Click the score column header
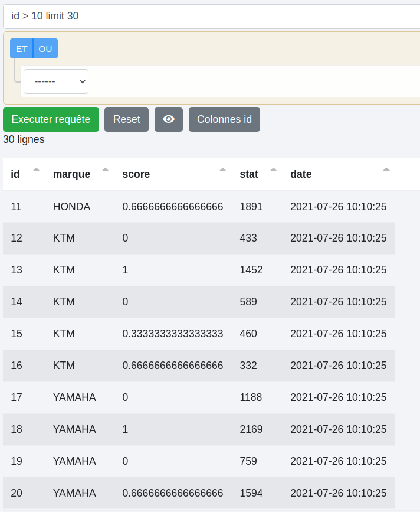 (136, 174)
